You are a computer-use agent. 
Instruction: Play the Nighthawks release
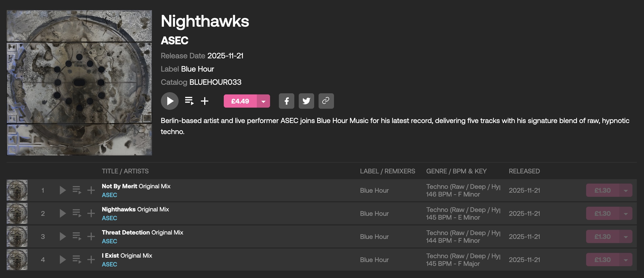tap(169, 101)
